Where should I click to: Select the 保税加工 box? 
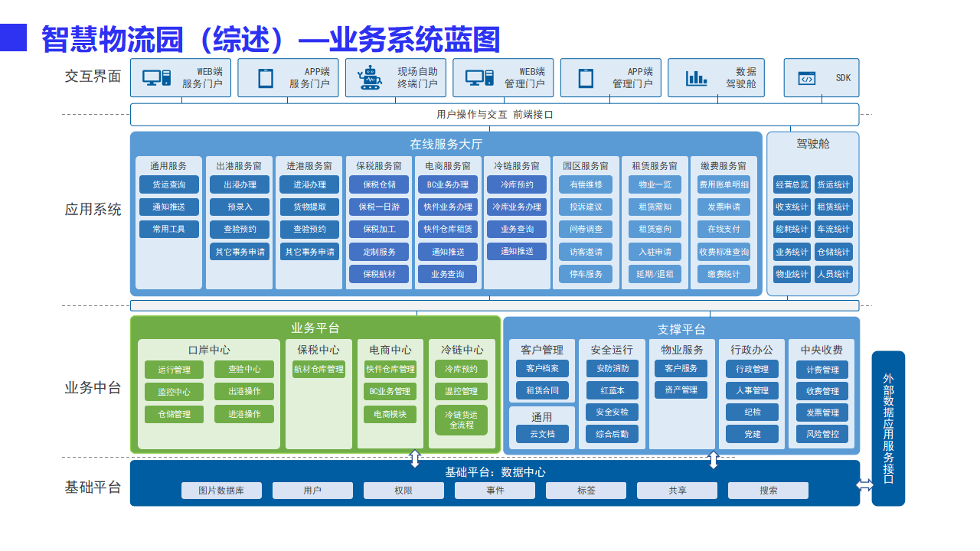379,229
